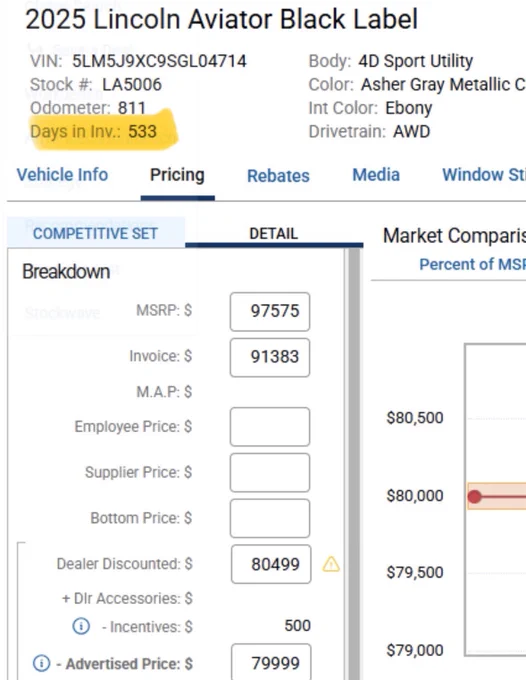The width and height of the screenshot is (526, 680).
Task: Open the info icon next to Incentives
Action: pos(81,626)
